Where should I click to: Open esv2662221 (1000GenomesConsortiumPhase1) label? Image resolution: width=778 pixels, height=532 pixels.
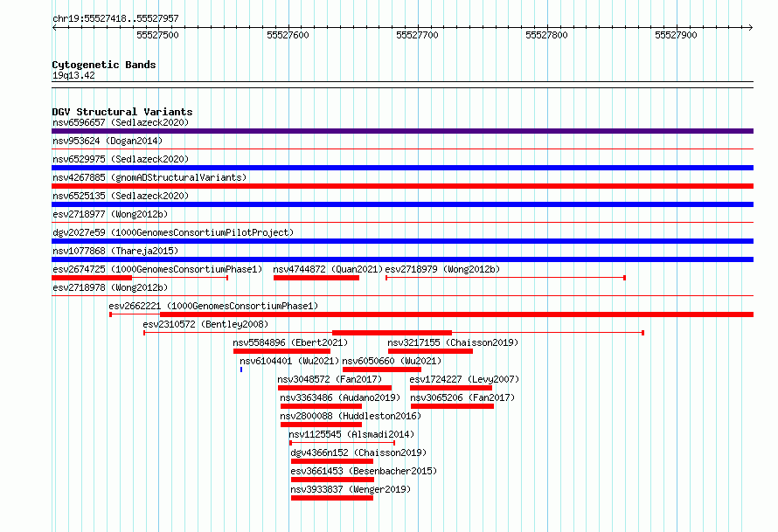pyautogui.click(x=213, y=306)
